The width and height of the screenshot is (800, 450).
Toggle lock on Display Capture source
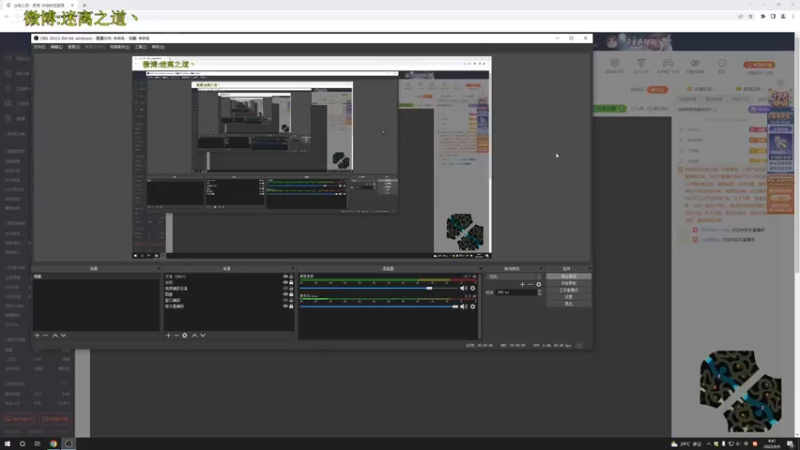(291, 306)
